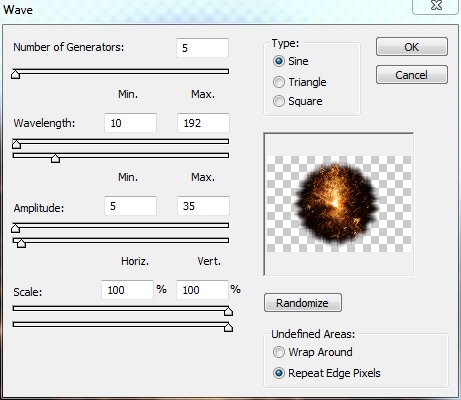Click the 'Number of Generators:' label

(x=68, y=47)
